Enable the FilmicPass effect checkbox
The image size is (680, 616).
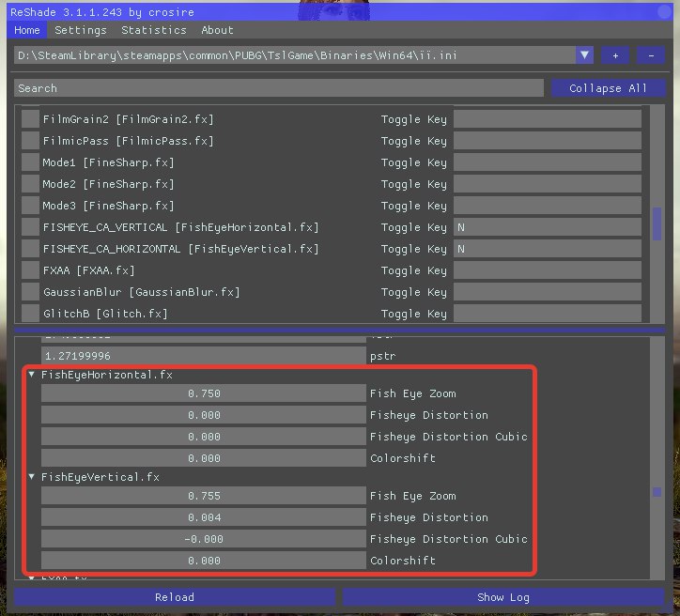tap(30, 141)
